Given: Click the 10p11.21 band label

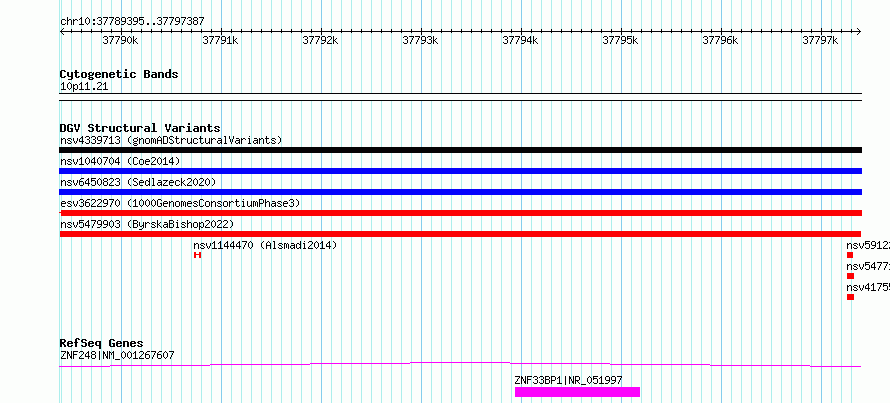Looking at the screenshot, I should click(x=84, y=87).
